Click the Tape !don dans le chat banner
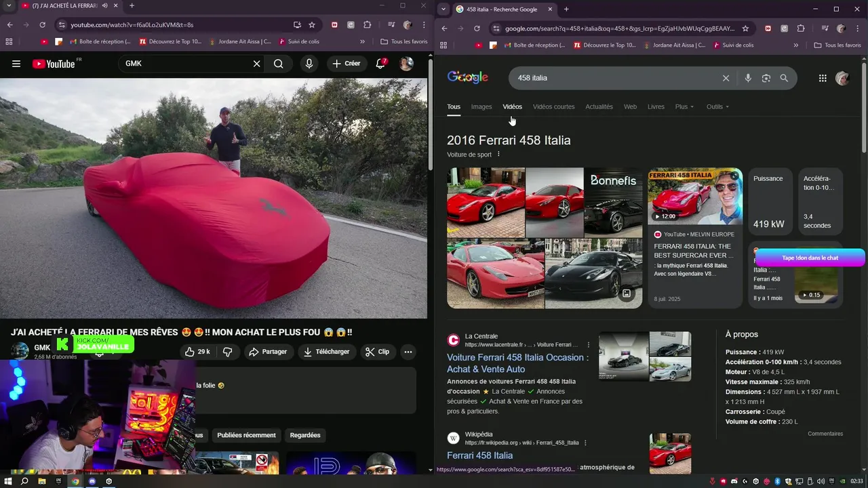Viewport: 868px width, 488px height. [810, 258]
